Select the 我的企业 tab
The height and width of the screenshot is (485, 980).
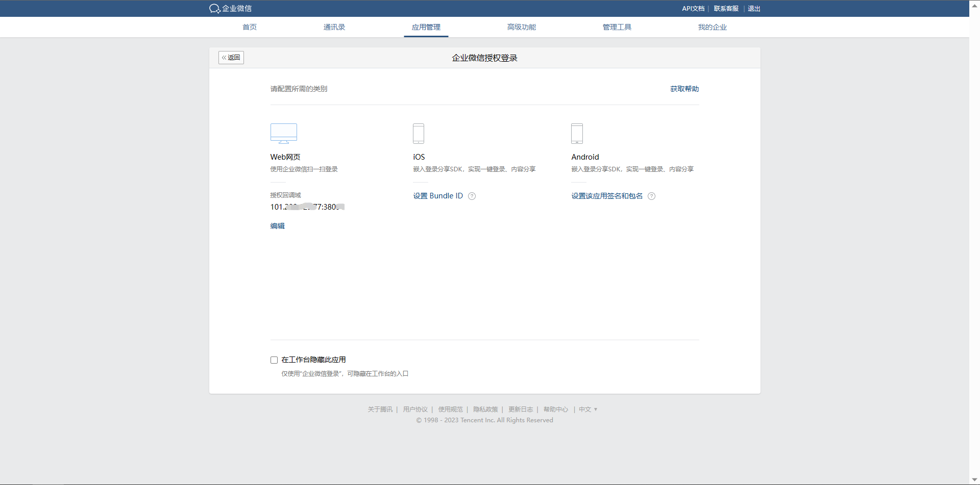(712, 27)
